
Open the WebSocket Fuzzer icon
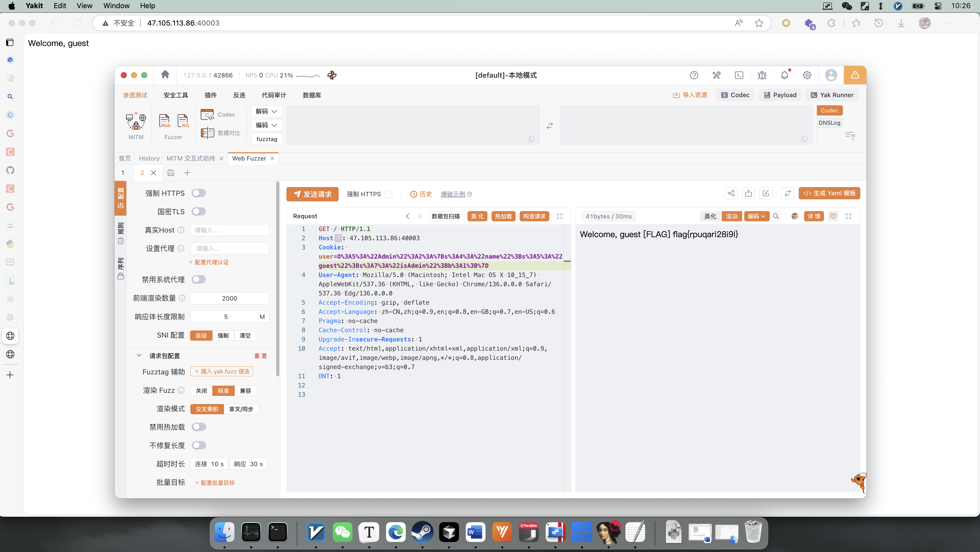[183, 121]
